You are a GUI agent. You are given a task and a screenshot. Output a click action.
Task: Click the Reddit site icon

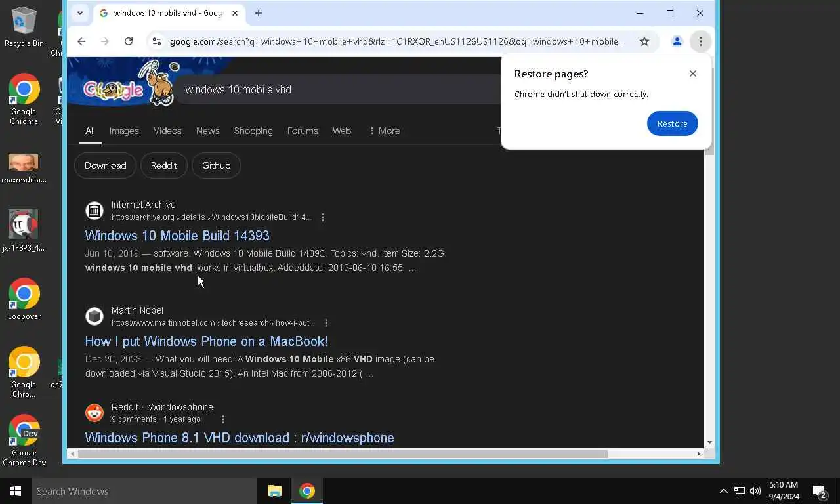coord(94,412)
